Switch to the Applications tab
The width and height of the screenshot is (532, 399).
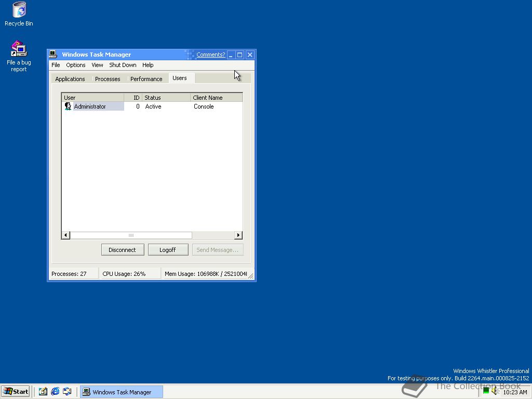click(x=70, y=79)
